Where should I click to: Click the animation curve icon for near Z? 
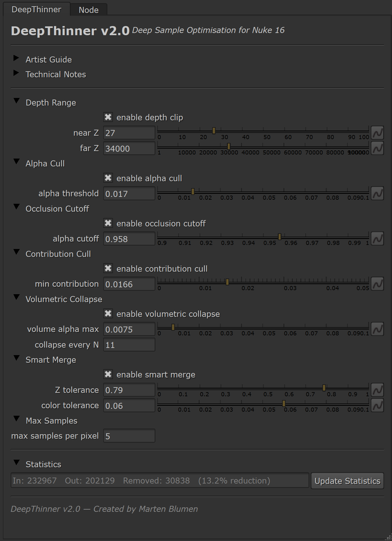point(377,133)
